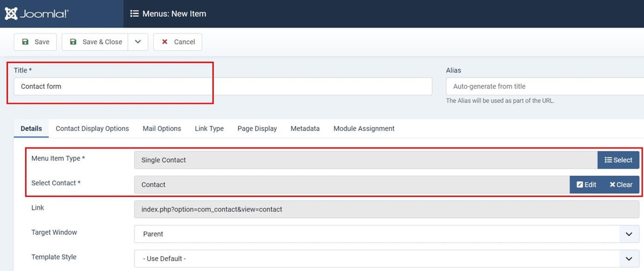
Task: Click the Alias input field
Action: pos(545,86)
